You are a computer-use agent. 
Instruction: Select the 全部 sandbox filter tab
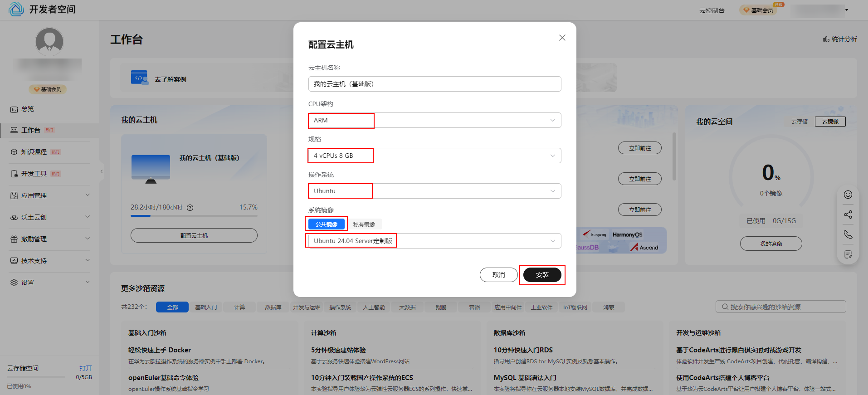172,307
